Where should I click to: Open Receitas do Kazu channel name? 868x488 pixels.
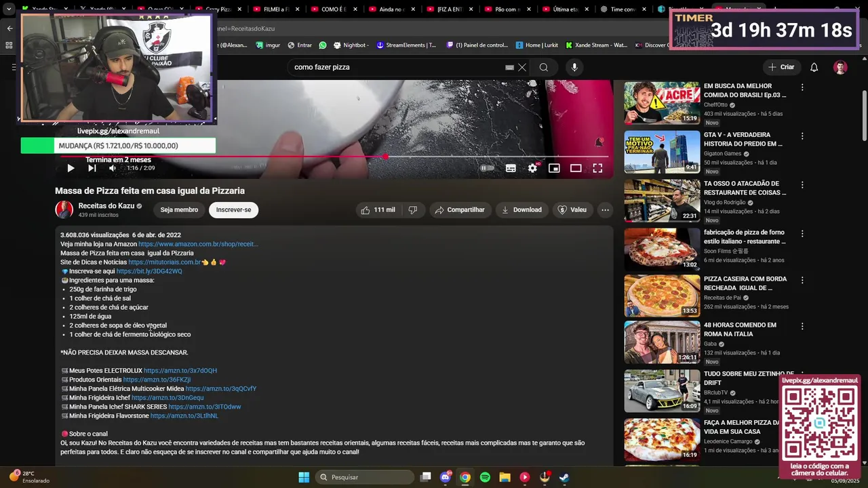pos(106,206)
